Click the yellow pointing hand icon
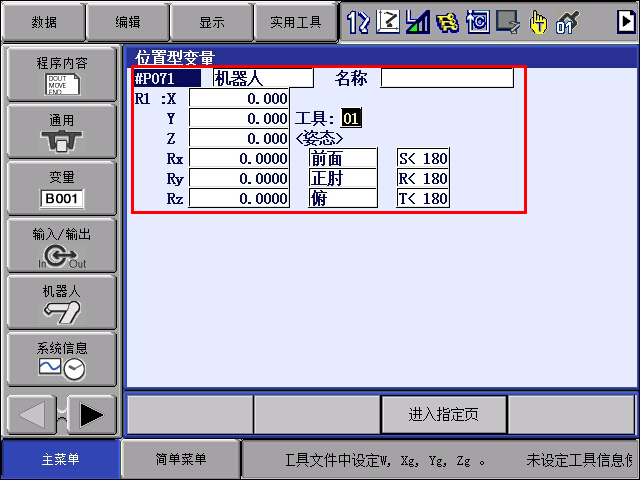The height and width of the screenshot is (480, 640). click(x=538, y=22)
